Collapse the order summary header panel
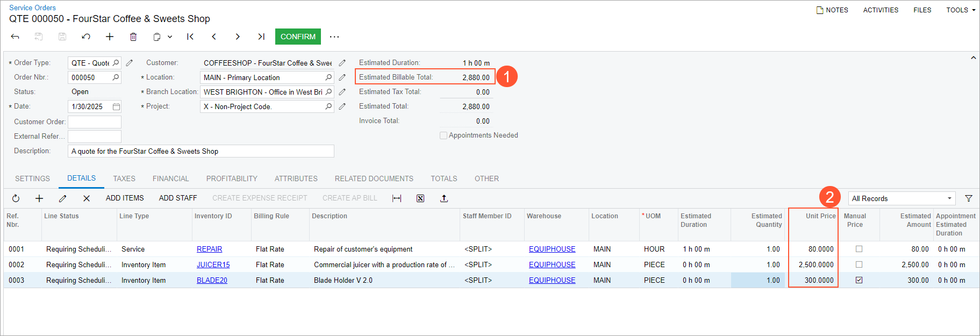 (973, 58)
